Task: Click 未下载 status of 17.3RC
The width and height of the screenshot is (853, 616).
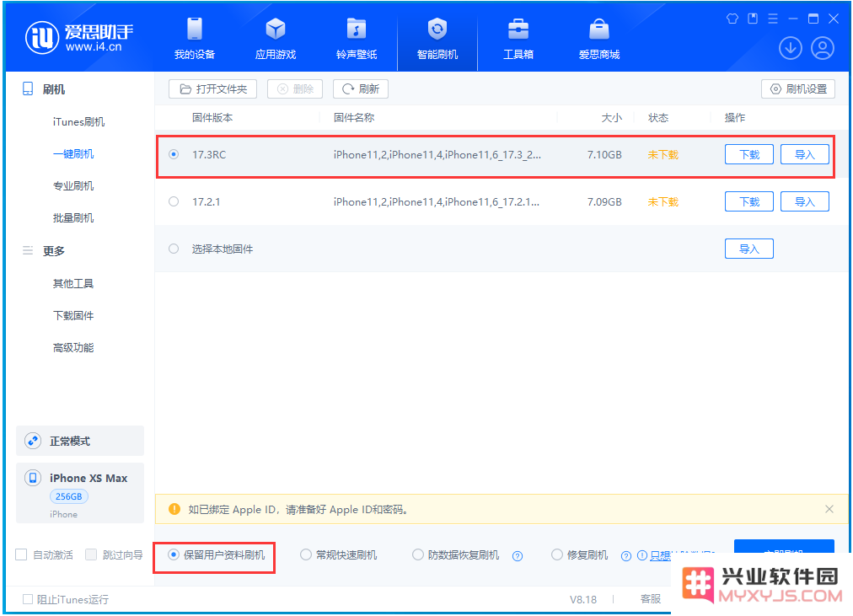Action: [x=663, y=154]
